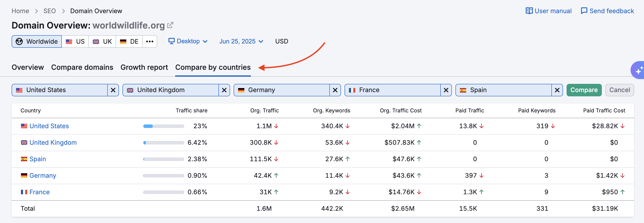Click the Send feedback icon
The image size is (644, 223).
(584, 11)
